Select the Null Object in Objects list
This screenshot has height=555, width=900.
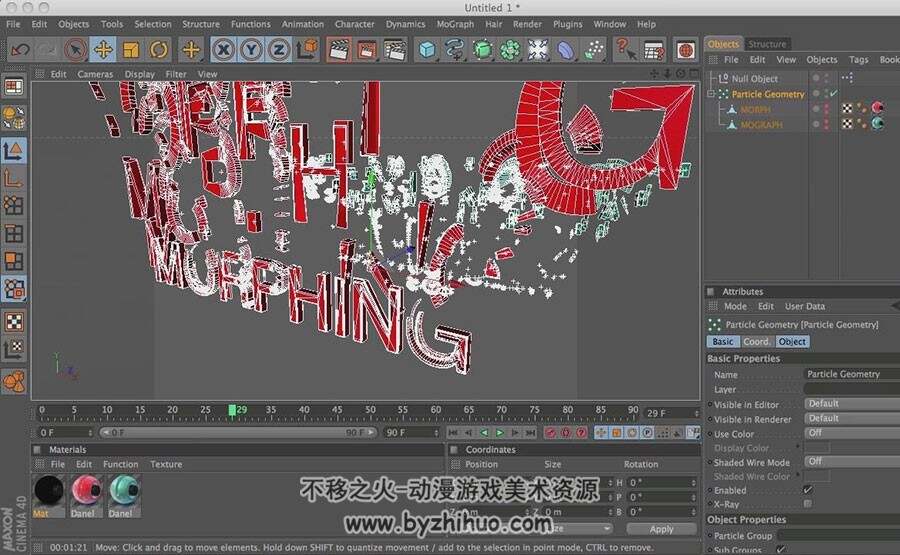(x=754, y=79)
